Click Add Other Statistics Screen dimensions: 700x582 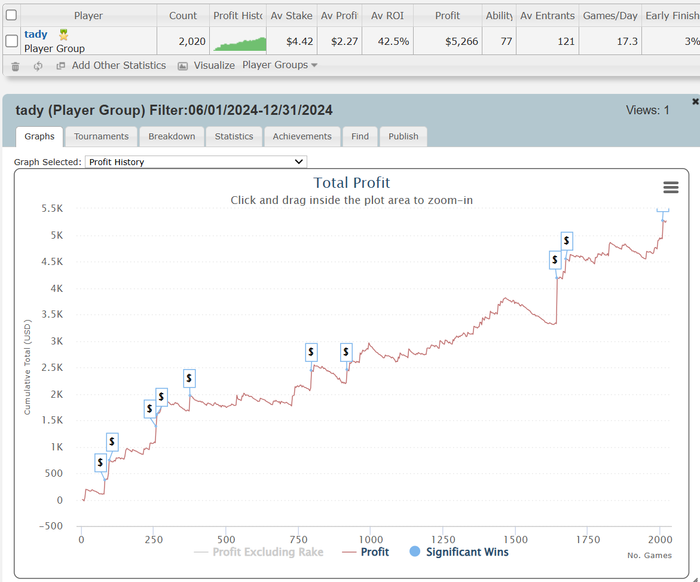118,66
